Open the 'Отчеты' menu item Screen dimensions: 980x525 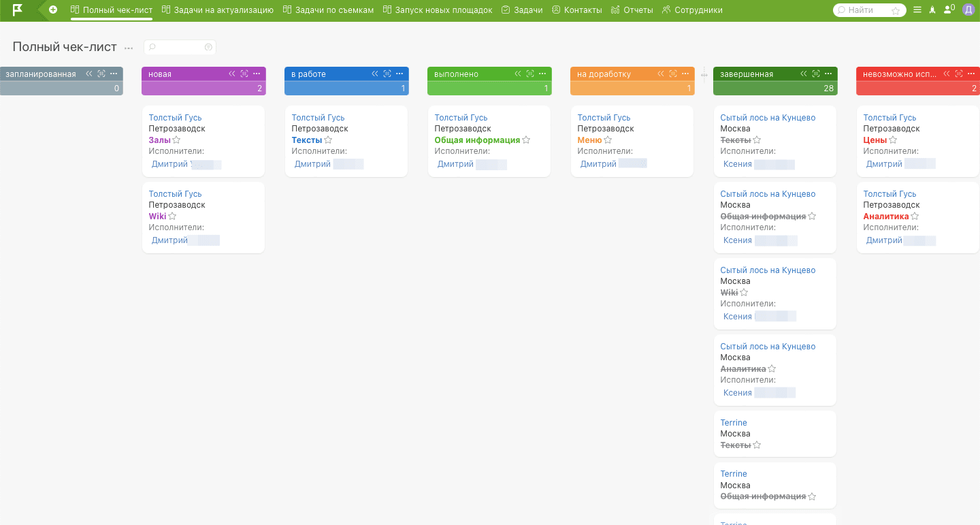click(632, 10)
